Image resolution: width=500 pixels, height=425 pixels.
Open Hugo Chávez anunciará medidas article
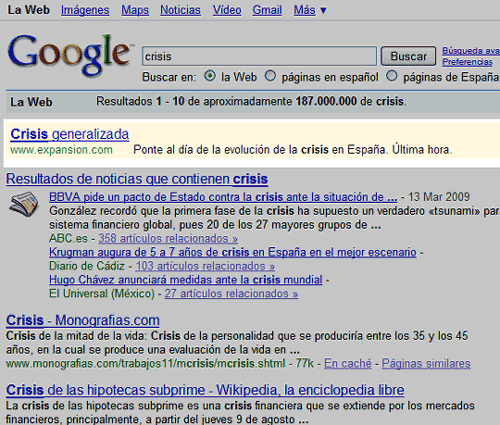186,280
